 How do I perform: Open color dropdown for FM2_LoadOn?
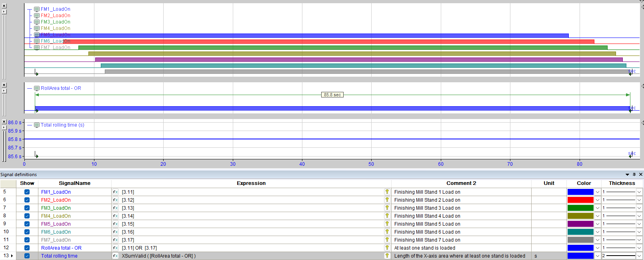[x=598, y=200]
